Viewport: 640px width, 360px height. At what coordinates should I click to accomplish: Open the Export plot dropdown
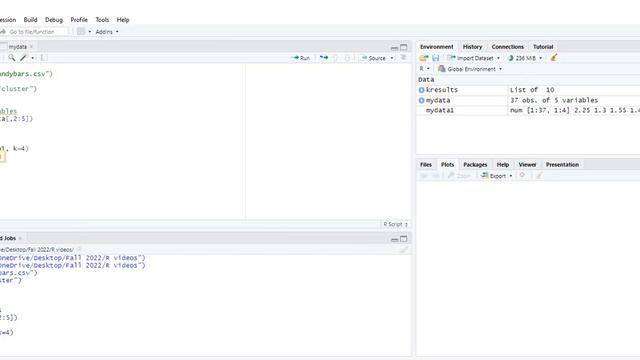(x=496, y=176)
